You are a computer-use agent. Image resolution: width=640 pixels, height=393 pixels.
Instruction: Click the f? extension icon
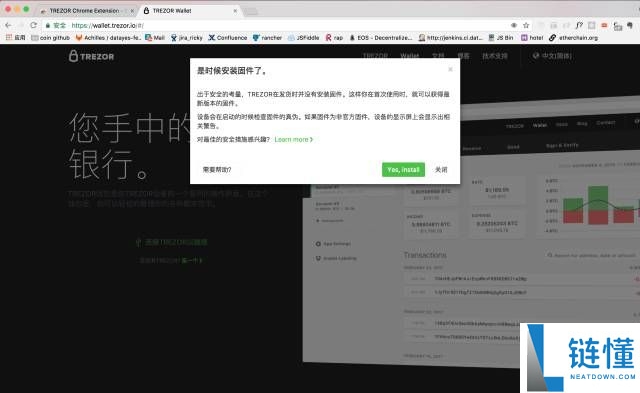(x=579, y=25)
